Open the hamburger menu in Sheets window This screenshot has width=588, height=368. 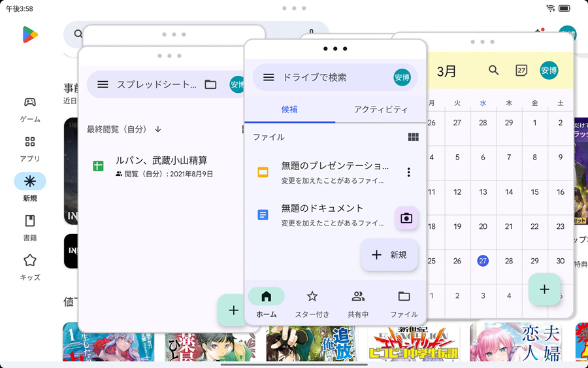point(103,84)
